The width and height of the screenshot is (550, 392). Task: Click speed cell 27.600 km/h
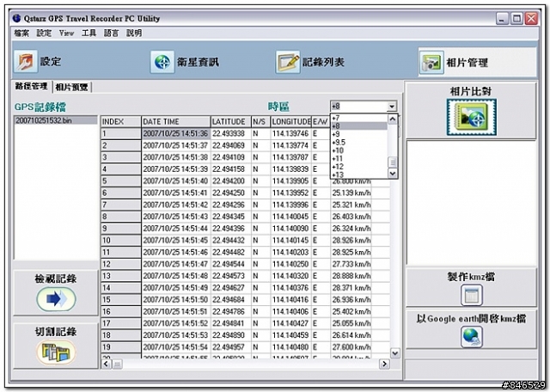point(351,347)
